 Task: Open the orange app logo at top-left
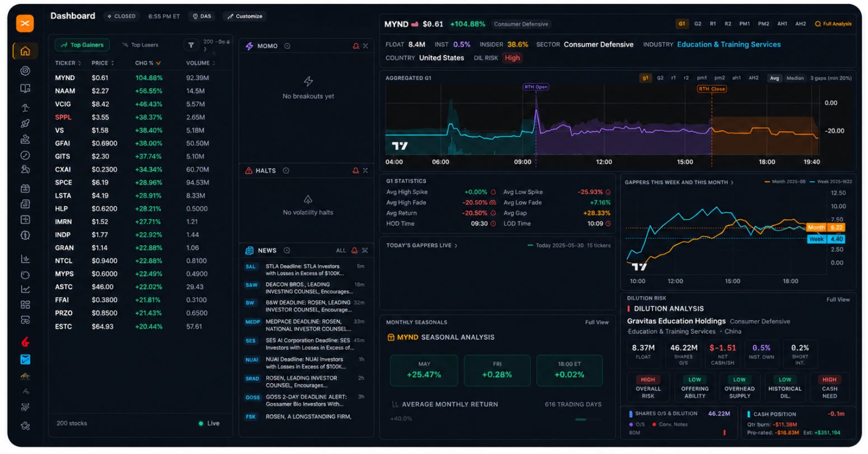tap(25, 24)
